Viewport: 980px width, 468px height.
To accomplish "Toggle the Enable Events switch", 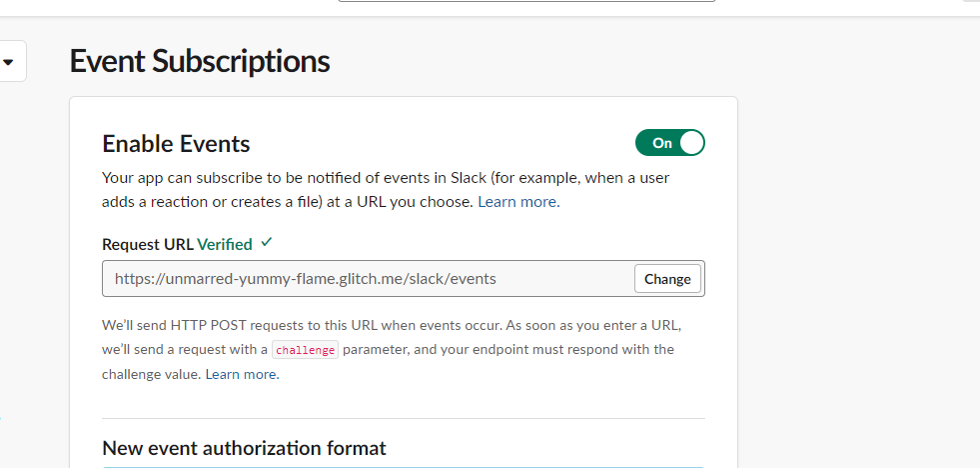I will pyautogui.click(x=669, y=143).
